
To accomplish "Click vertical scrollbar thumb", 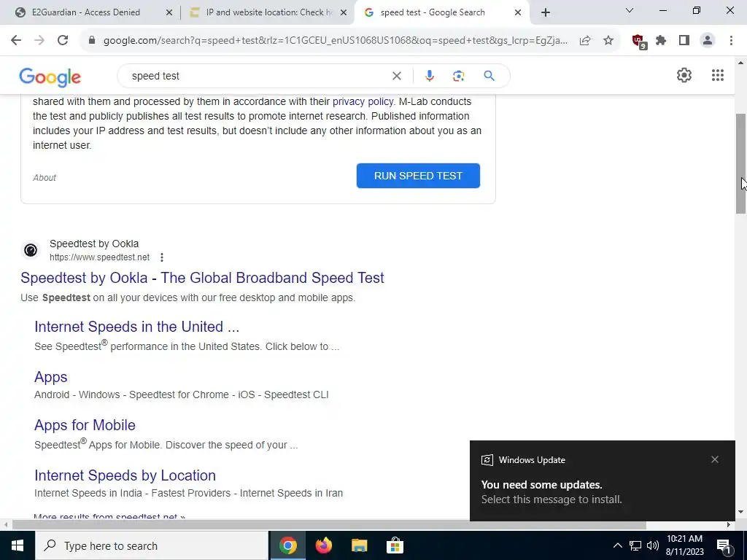I will point(741,163).
